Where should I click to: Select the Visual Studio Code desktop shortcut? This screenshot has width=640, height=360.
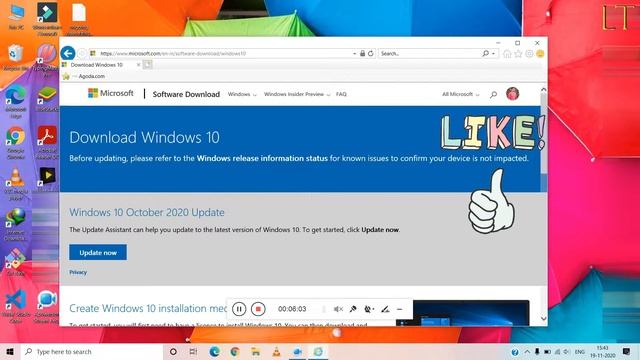click(16, 306)
